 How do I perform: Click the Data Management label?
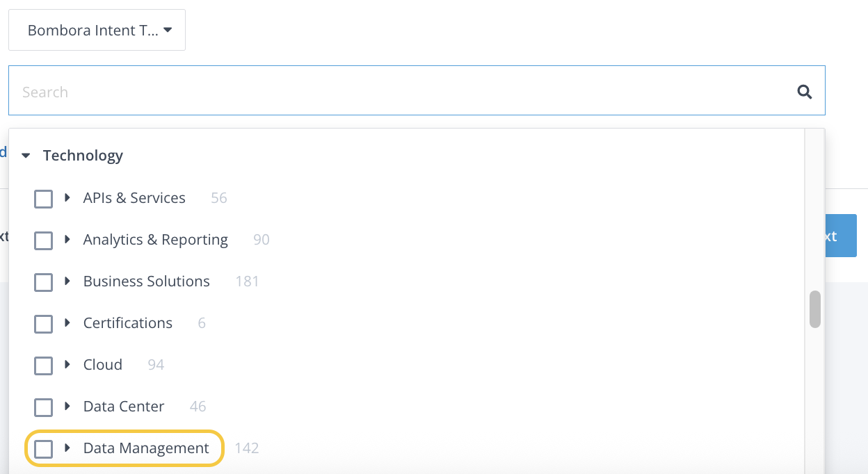point(146,448)
